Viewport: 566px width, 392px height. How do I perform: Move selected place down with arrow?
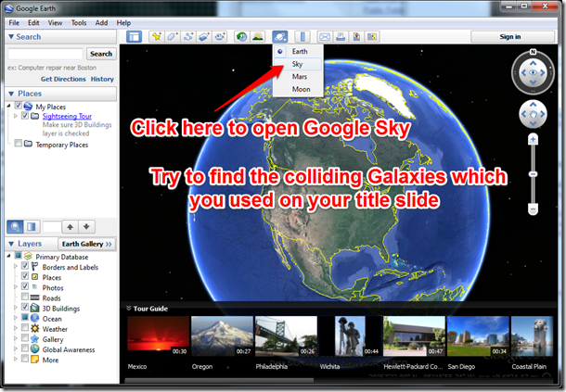(x=86, y=226)
